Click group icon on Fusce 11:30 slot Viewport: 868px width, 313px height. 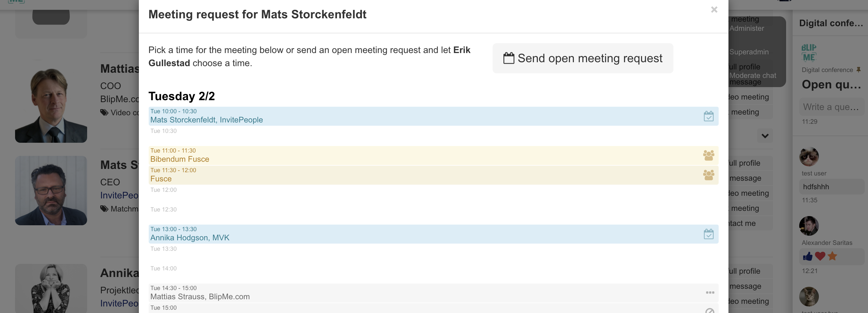tap(708, 175)
